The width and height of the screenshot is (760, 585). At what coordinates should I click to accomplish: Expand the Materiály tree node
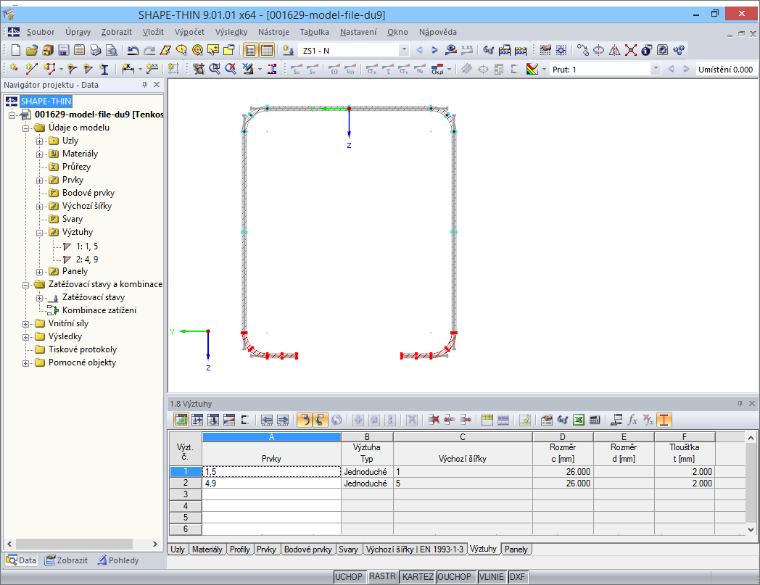click(39, 154)
